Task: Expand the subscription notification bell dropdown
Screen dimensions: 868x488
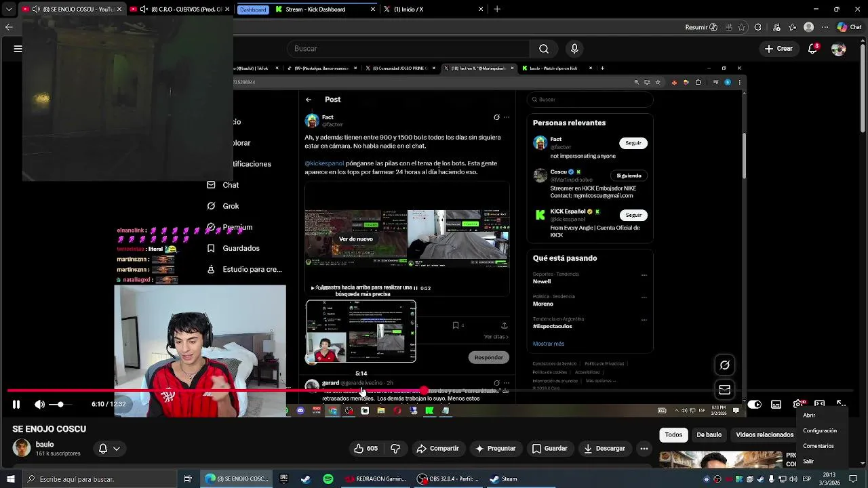Action: click(x=110, y=449)
